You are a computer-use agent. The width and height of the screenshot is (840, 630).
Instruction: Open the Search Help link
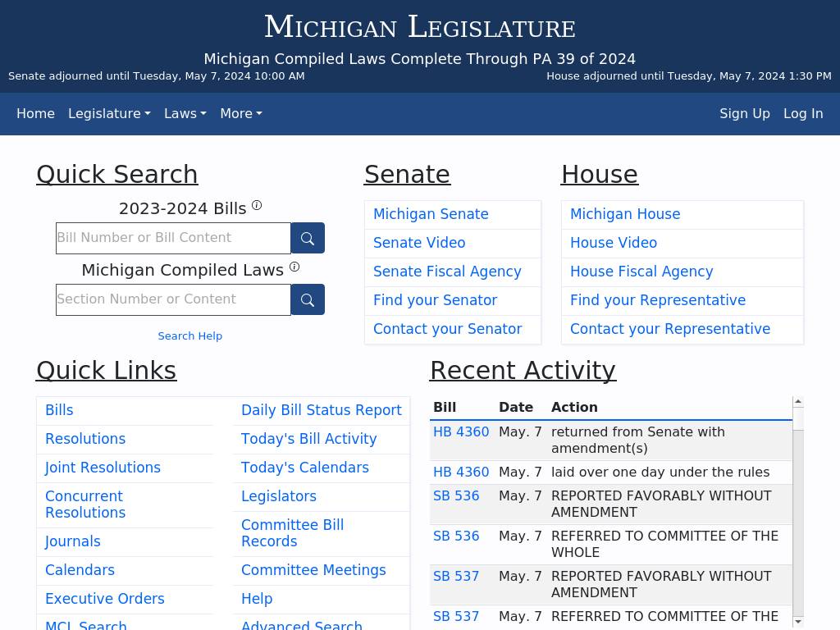point(189,336)
